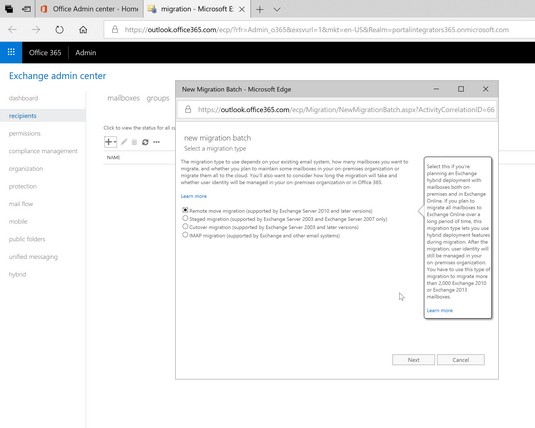Click the edit pencil icon in toolbar

[x=124, y=142]
